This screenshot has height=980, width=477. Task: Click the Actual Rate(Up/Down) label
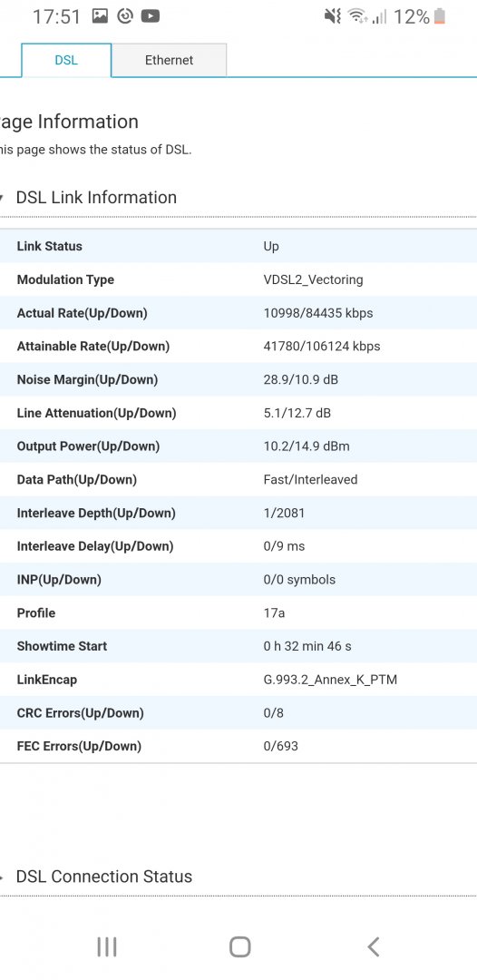pos(82,313)
